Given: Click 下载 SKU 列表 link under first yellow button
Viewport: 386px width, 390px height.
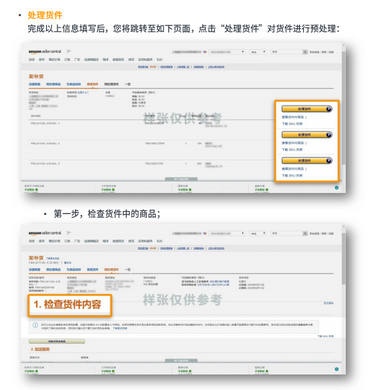Looking at the screenshot, I should 292,124.
